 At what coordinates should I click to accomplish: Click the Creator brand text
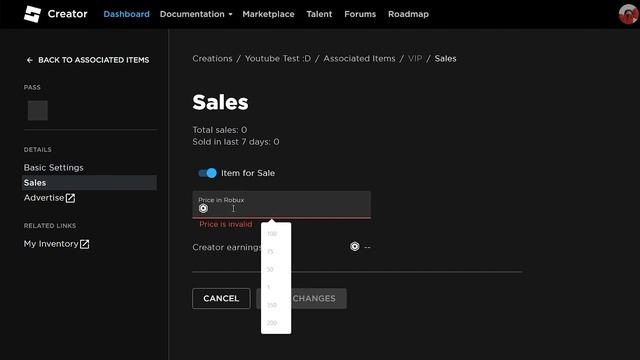tap(67, 14)
